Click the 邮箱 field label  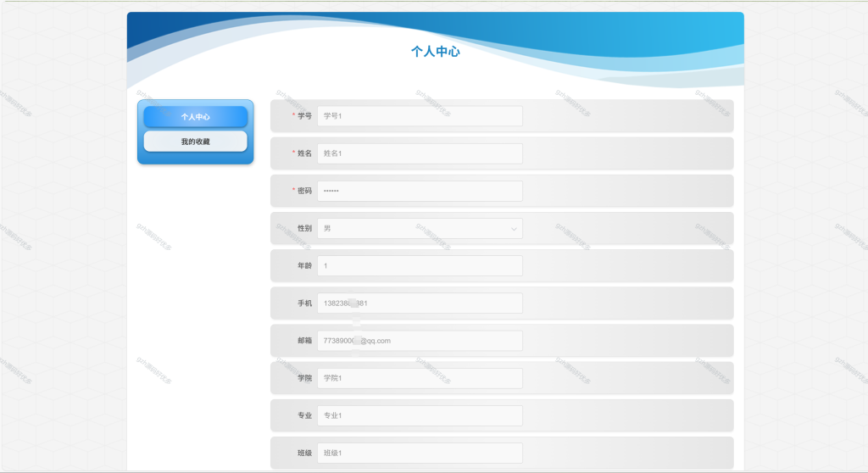coord(304,341)
